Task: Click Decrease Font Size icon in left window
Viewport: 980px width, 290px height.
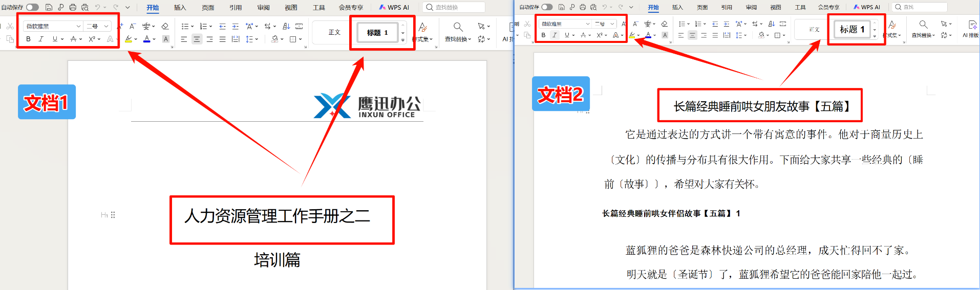Action: click(x=133, y=26)
